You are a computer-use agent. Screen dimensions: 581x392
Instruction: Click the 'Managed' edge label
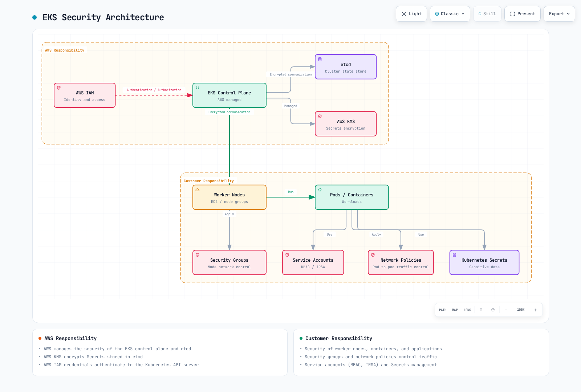point(291,106)
